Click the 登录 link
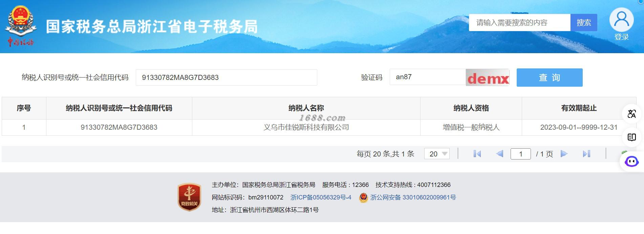644x234 pixels. pyautogui.click(x=622, y=37)
